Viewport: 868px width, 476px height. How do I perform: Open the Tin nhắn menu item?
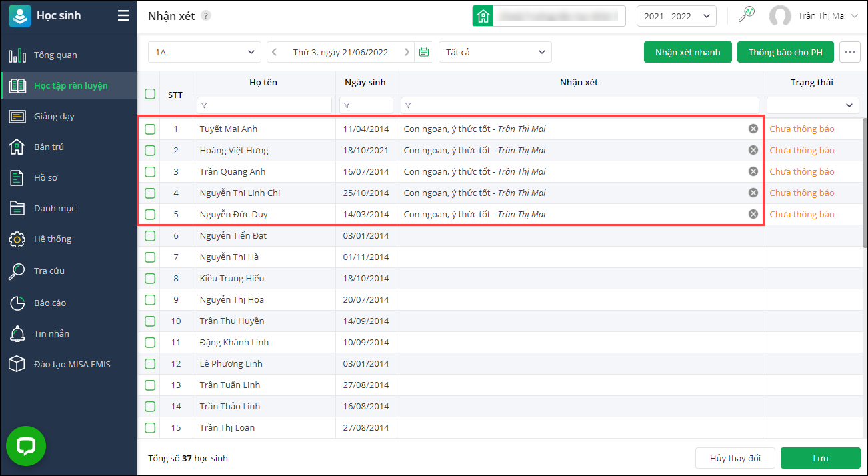coord(69,333)
